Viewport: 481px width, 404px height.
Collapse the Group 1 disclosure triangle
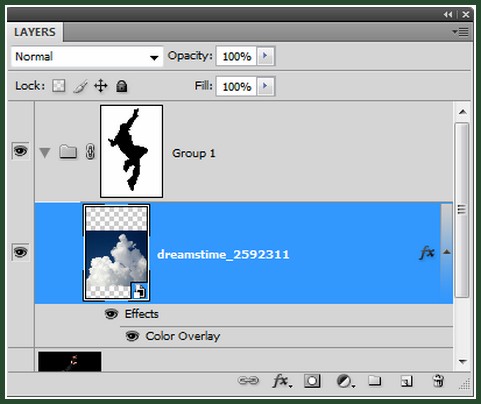tap(45, 153)
